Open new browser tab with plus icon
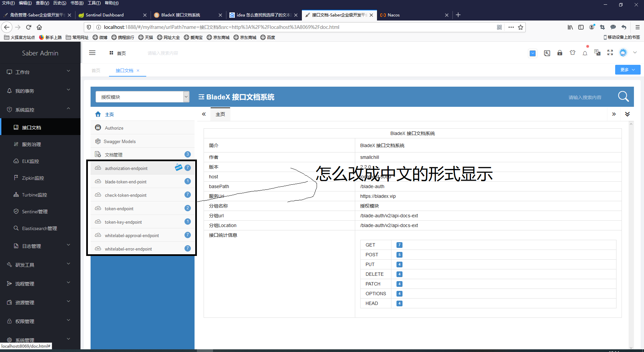Screen dimensions: 644x352 (458, 15)
